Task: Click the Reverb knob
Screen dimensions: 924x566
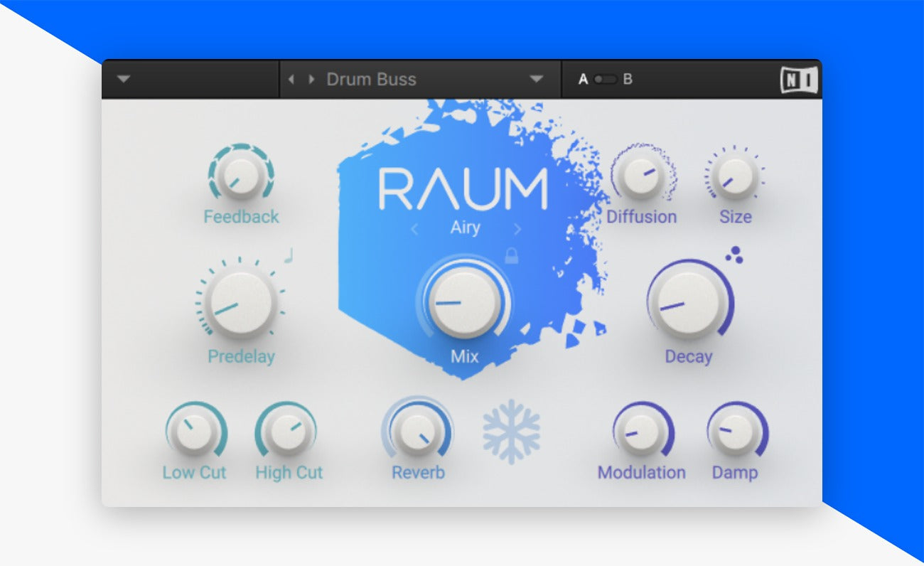Action: (418, 433)
